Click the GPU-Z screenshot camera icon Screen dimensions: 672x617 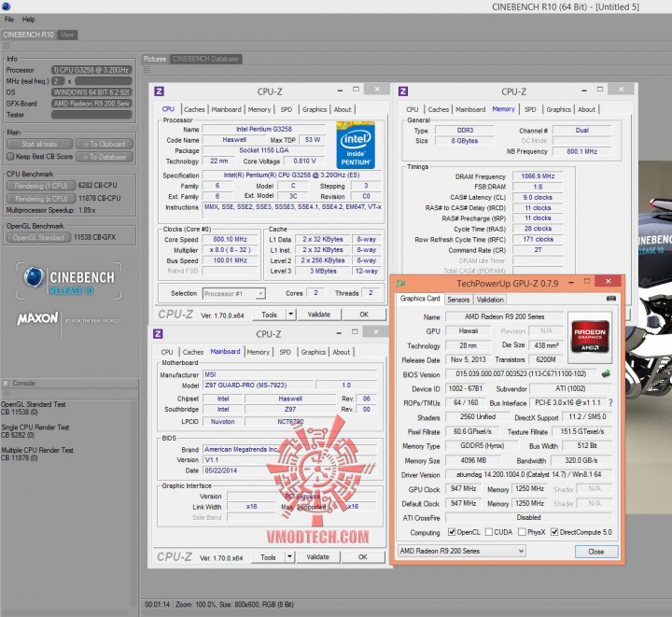click(611, 298)
